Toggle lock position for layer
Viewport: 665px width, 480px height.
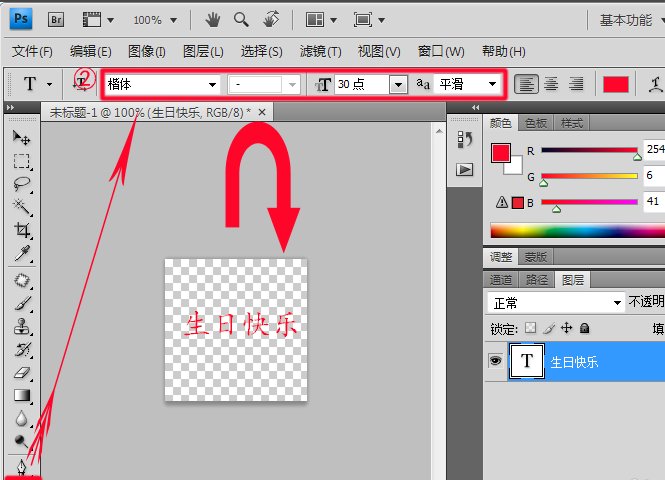point(567,328)
